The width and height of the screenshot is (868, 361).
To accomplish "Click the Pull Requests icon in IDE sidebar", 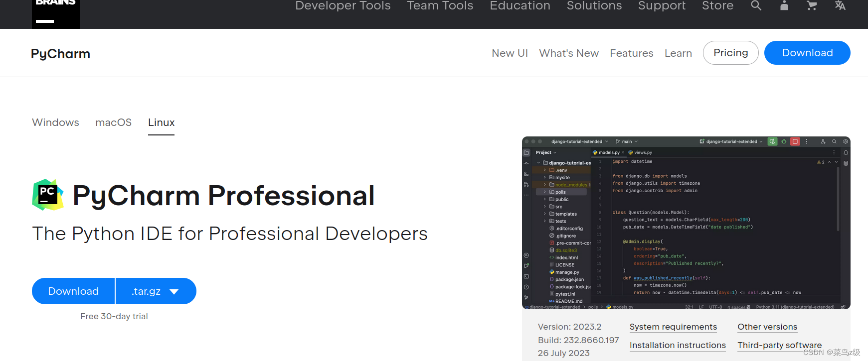I will point(526,184).
